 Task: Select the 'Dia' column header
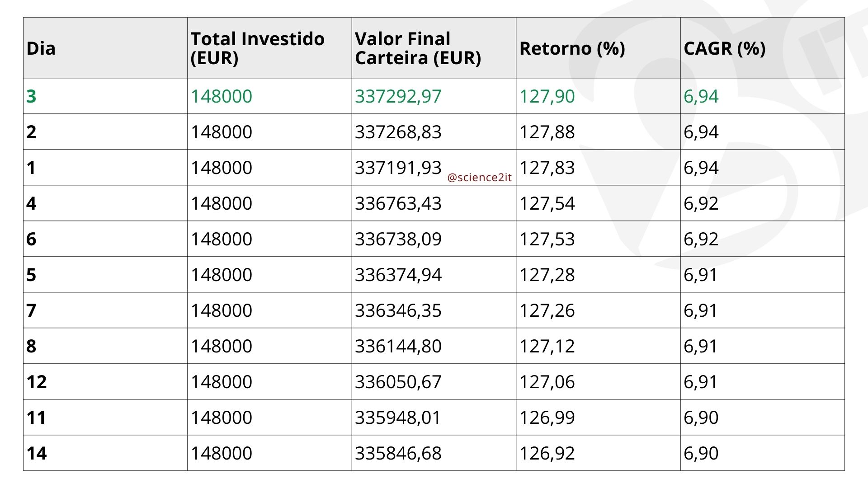(x=41, y=48)
